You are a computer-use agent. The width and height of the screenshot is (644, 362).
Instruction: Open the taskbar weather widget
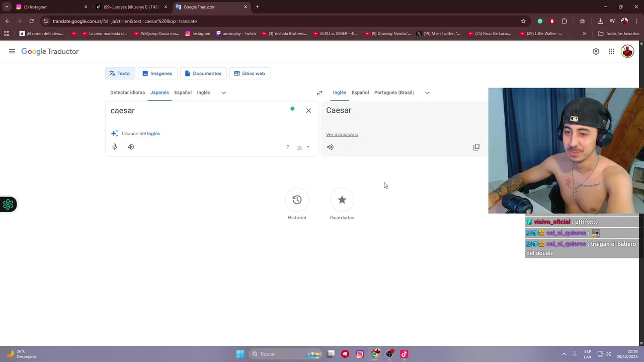coord(21,354)
